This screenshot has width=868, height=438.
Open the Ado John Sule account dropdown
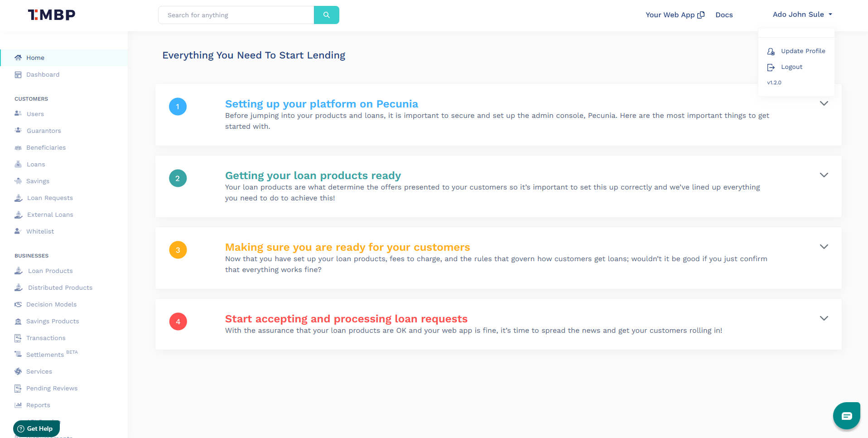click(x=802, y=14)
